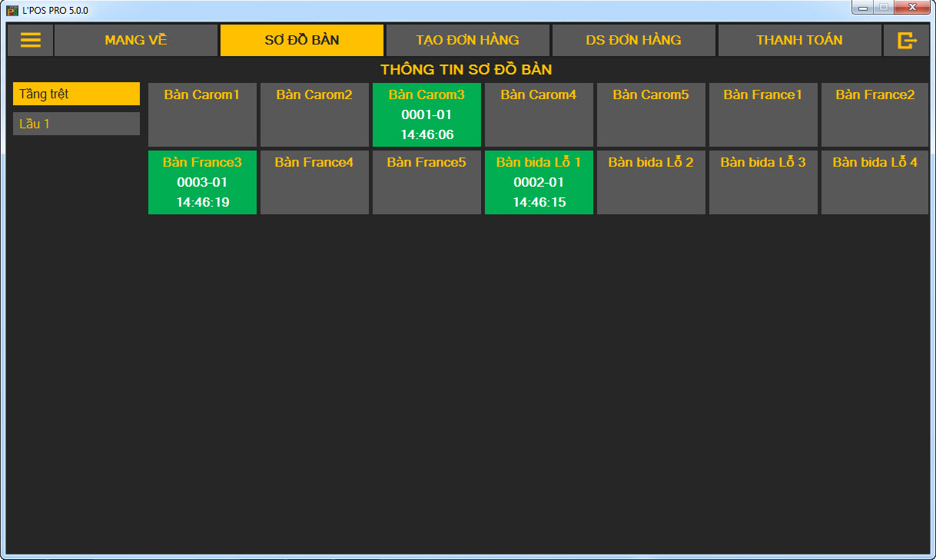Open occupied table Bàn France3
Screen dimensions: 936x560
(202, 183)
